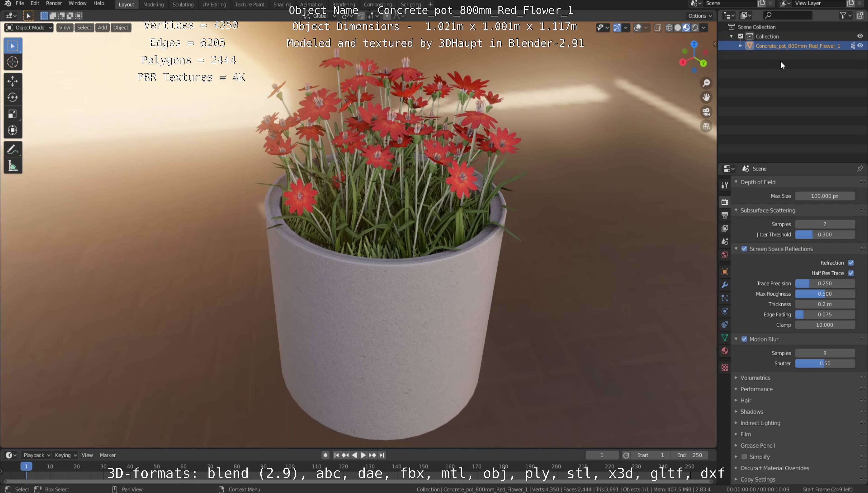Open the View Layer properties tab
Viewport: 868px width, 493px height.
pyautogui.click(x=724, y=228)
